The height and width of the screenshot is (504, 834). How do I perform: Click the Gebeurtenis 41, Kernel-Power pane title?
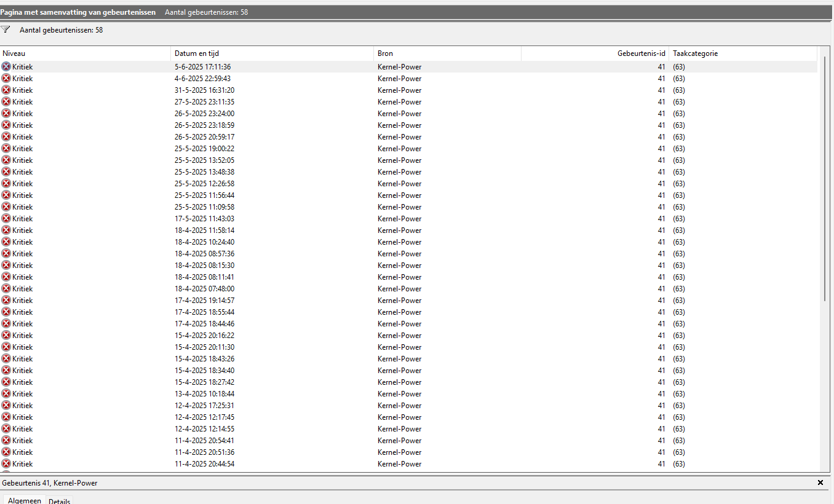[x=50, y=483]
